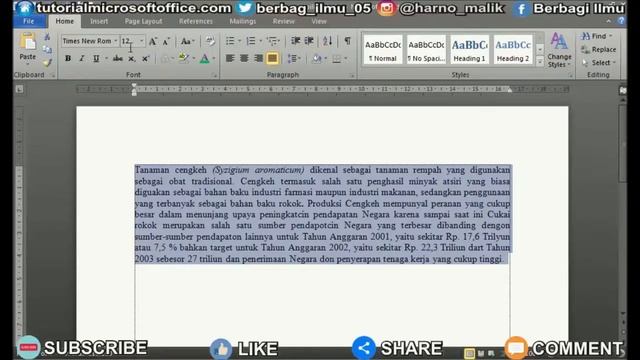Apply the Heading 1 style
This screenshot has height=360, width=640.
tap(469, 50)
